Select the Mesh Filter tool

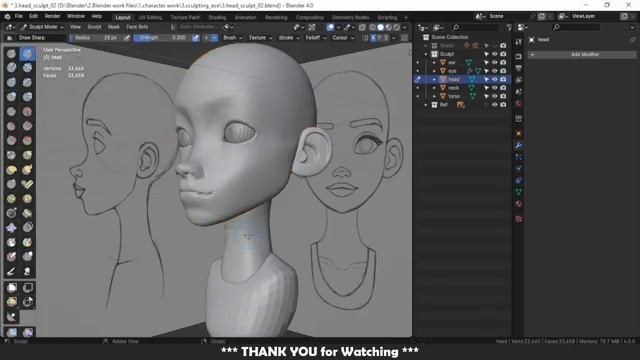[x=11, y=332]
